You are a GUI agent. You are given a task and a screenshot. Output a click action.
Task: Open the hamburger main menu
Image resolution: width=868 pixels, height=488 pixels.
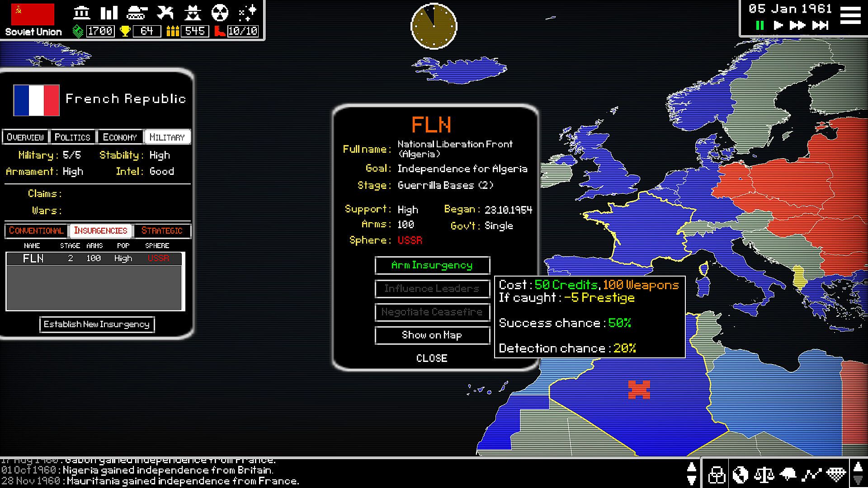click(850, 16)
